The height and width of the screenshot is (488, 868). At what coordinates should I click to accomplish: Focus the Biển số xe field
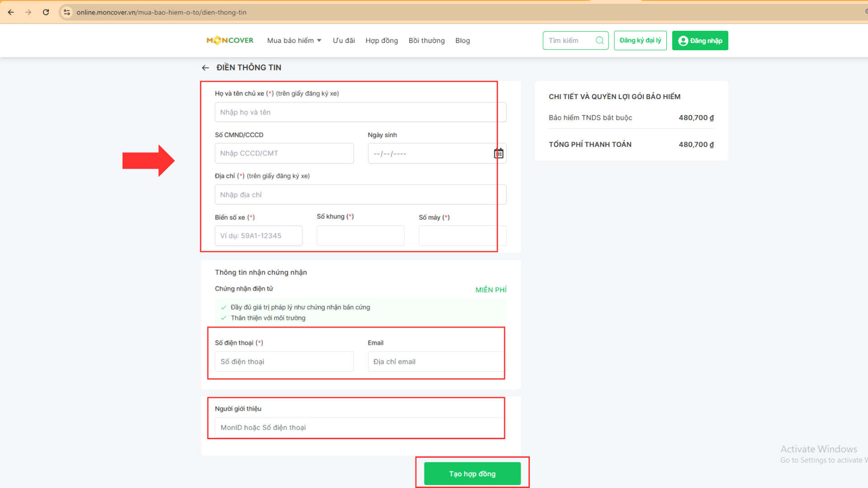pyautogui.click(x=259, y=235)
